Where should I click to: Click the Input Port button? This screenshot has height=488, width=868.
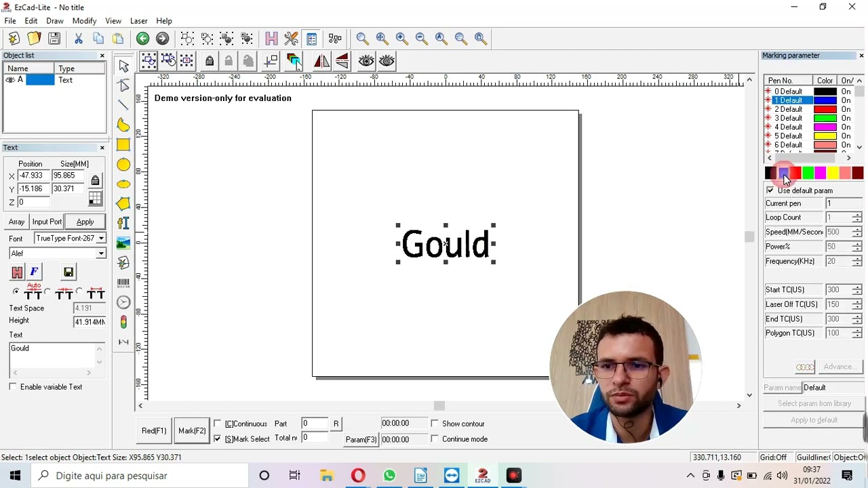click(47, 222)
